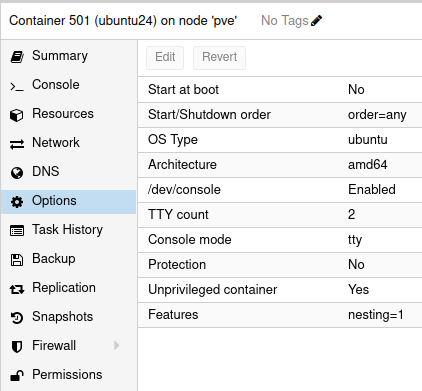
Task: Select the OS Type row
Action: point(280,140)
